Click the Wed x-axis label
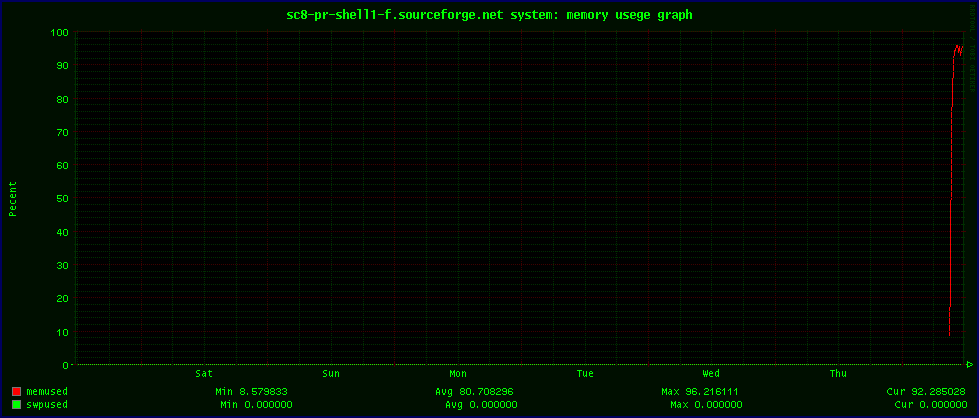Screen dimensions: 979x418 [711, 374]
